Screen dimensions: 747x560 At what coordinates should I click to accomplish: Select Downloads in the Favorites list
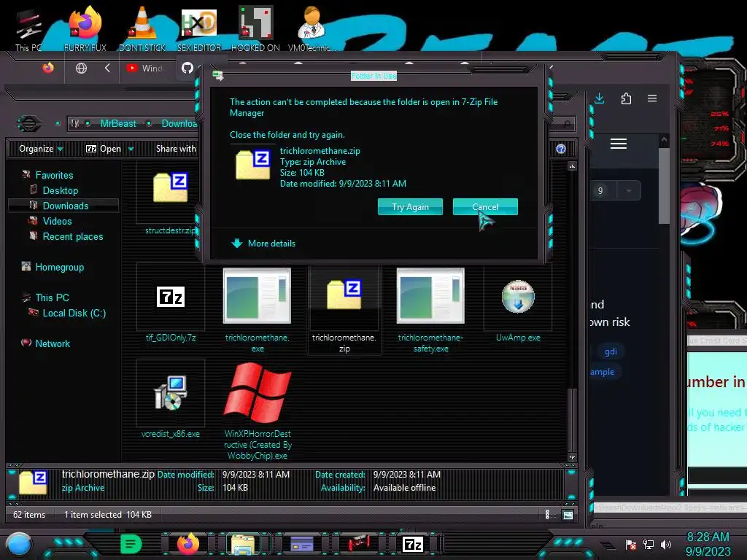tap(63, 206)
